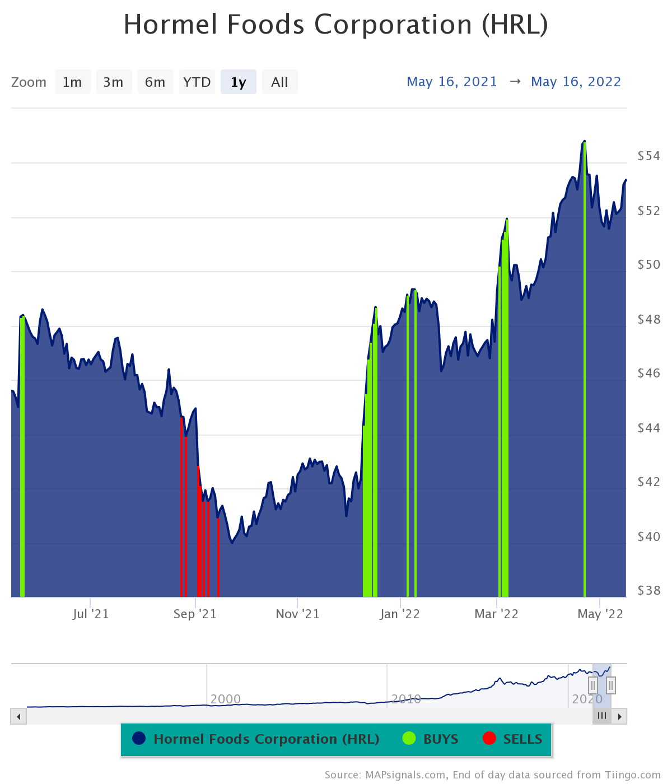Grab the navigator scrollbar thumb
This screenshot has height=784, width=672.
pyautogui.click(x=602, y=716)
